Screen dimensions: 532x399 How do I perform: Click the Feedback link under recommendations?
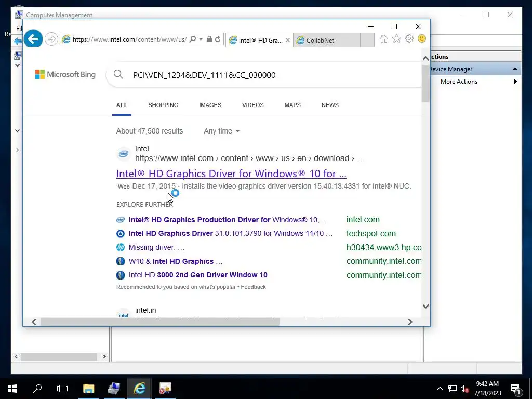coord(253,287)
